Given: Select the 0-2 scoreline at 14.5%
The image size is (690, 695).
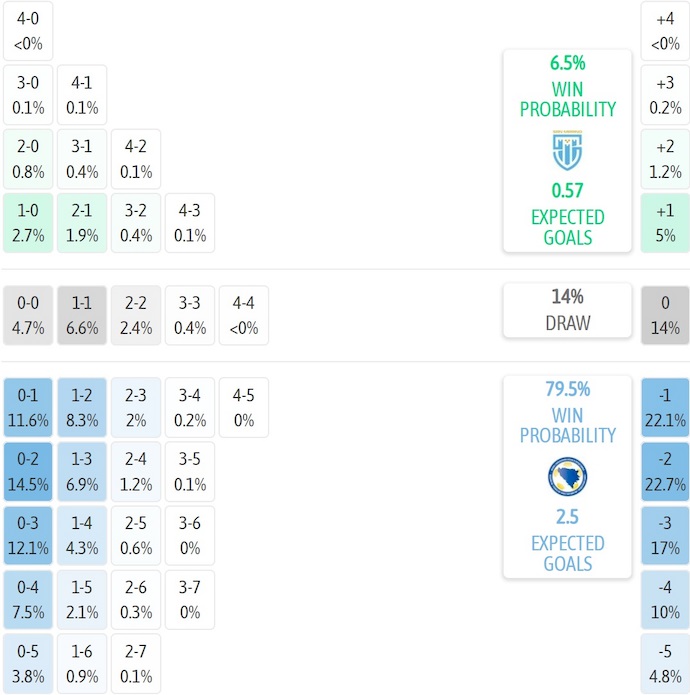Looking at the screenshot, I should point(28,472).
